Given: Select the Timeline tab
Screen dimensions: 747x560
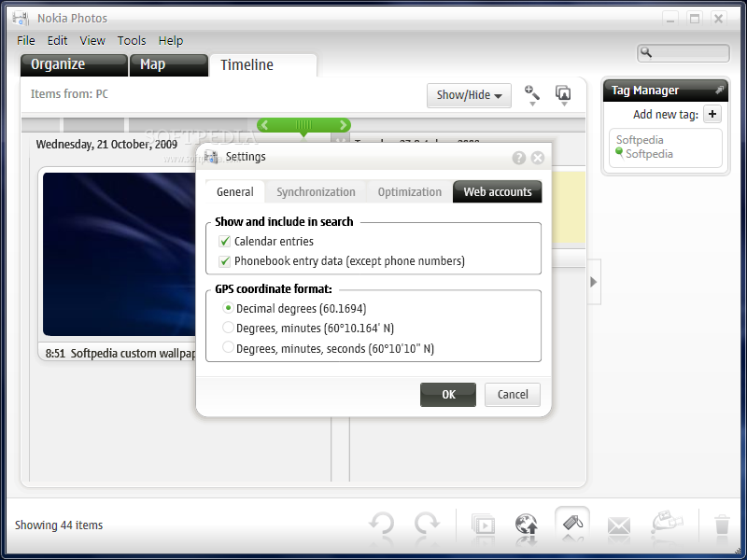Looking at the screenshot, I should 263,65.
